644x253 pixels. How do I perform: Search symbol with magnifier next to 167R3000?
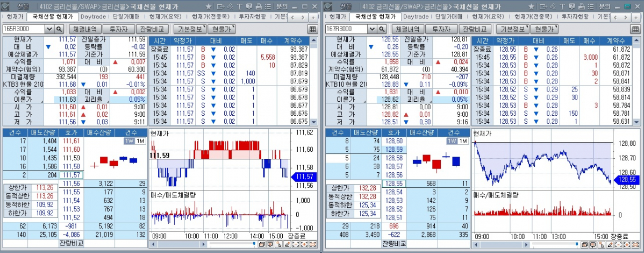click(382, 29)
